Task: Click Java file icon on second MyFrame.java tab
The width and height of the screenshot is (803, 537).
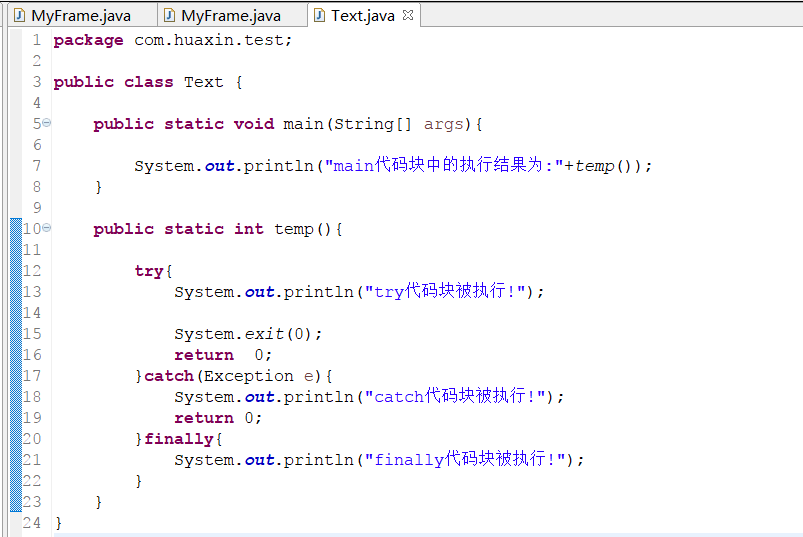Action: coord(170,16)
